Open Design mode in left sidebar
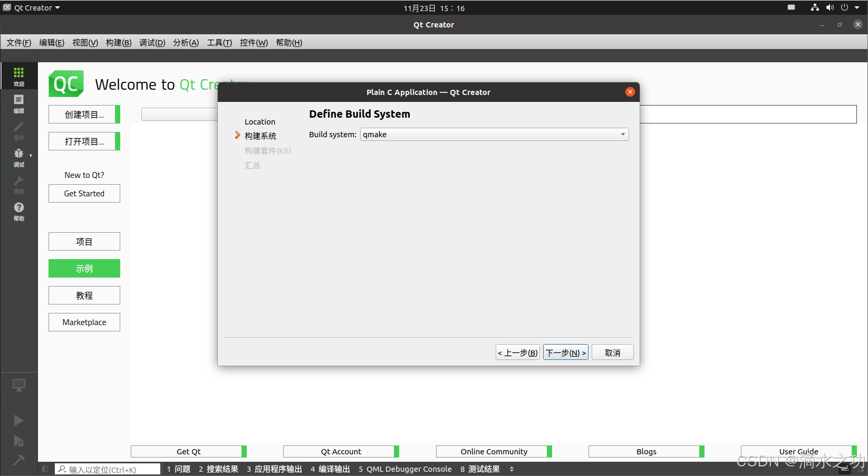Viewport: 868px width, 476px height. click(18, 130)
